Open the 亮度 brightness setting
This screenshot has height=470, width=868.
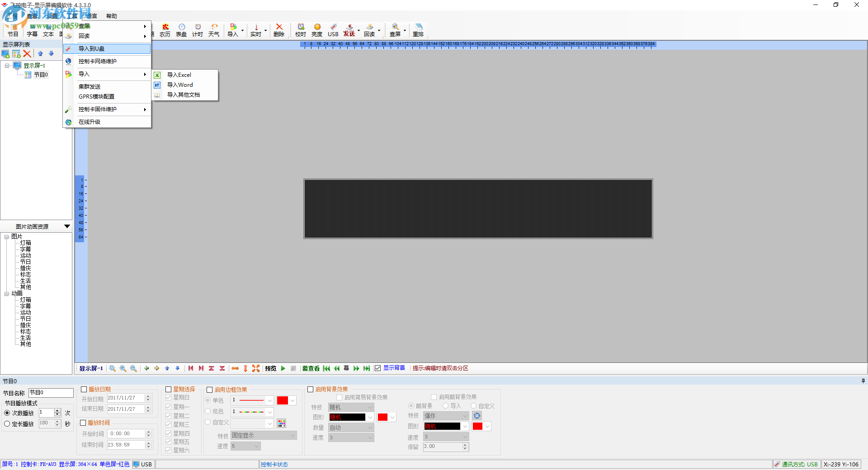point(317,30)
